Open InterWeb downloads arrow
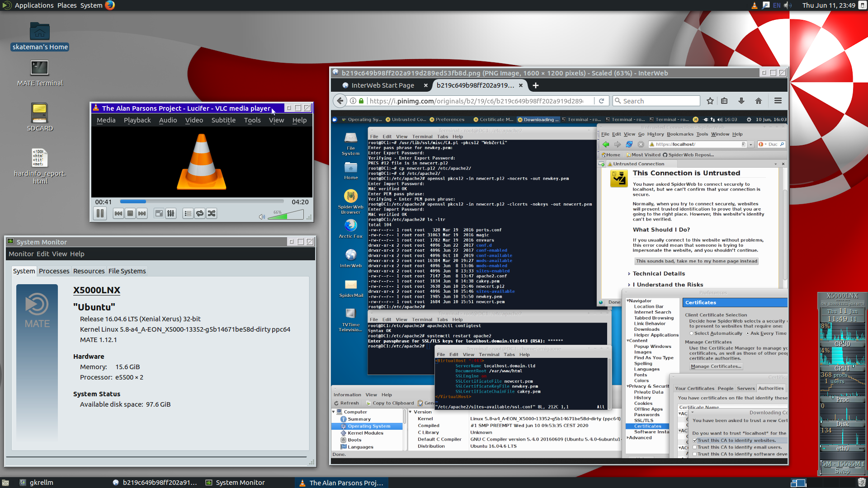This screenshot has width=868, height=488. [x=741, y=101]
